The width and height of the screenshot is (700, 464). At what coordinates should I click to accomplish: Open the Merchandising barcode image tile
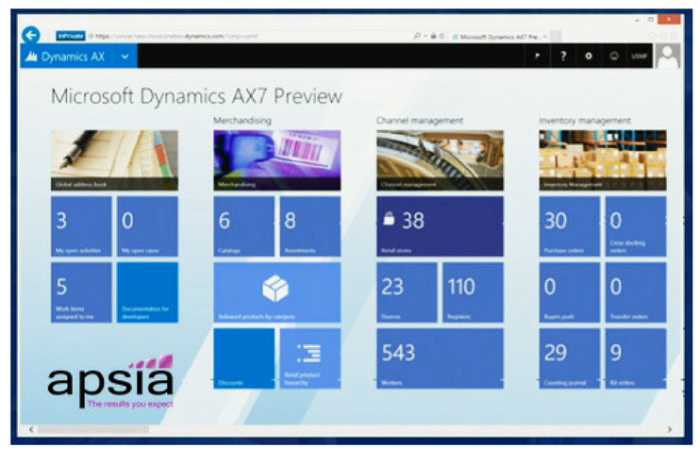click(x=277, y=160)
